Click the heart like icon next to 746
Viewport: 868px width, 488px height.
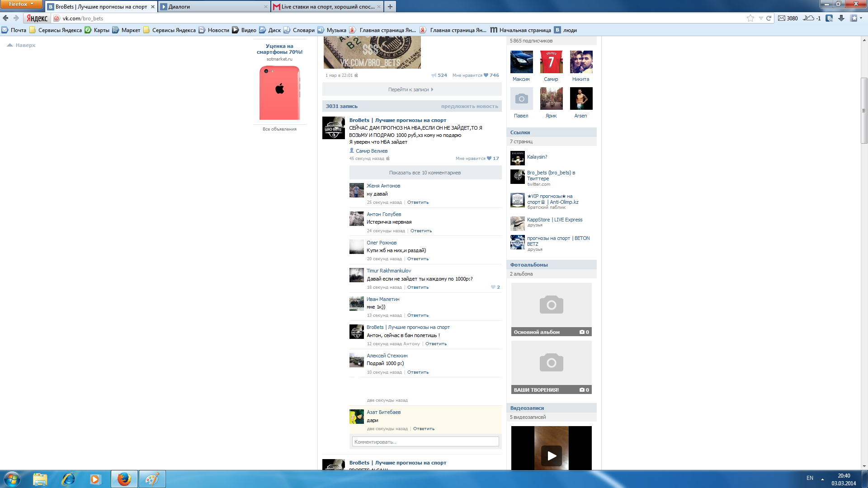tap(486, 75)
